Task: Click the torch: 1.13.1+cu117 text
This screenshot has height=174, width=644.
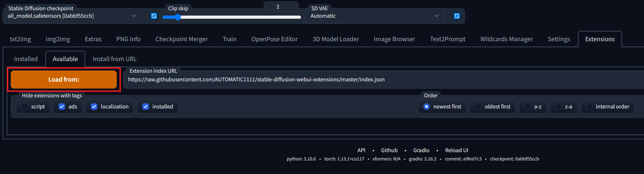Action: click(344, 159)
